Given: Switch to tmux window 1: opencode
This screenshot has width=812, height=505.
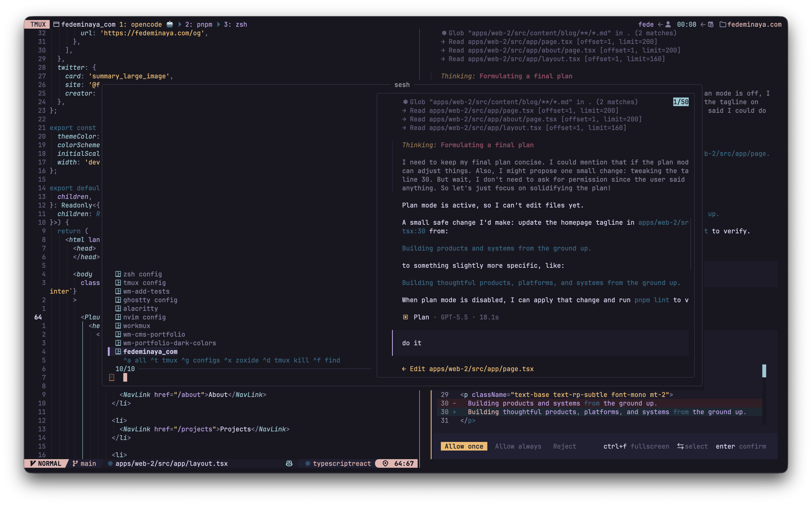Looking at the screenshot, I should (140, 24).
